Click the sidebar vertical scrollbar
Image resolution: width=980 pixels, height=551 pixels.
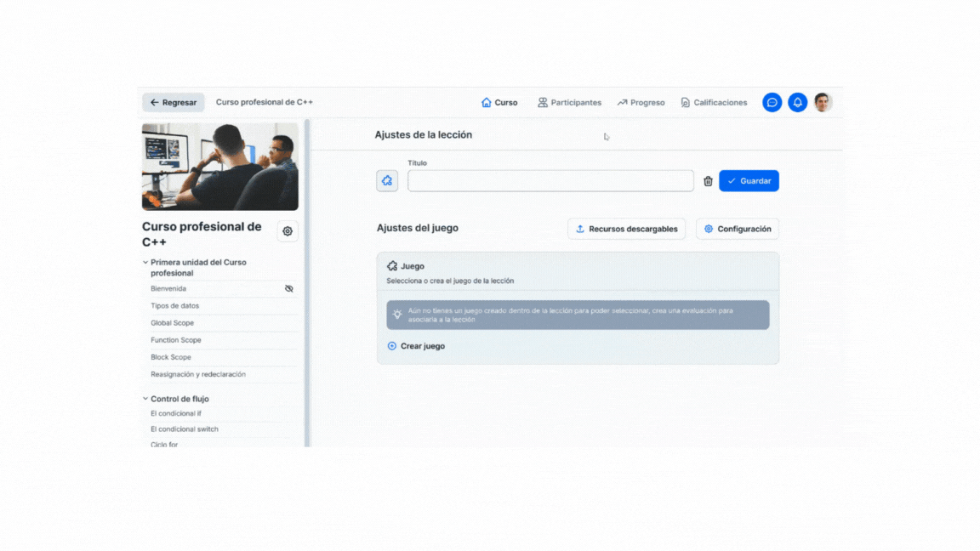pyautogui.click(x=307, y=282)
